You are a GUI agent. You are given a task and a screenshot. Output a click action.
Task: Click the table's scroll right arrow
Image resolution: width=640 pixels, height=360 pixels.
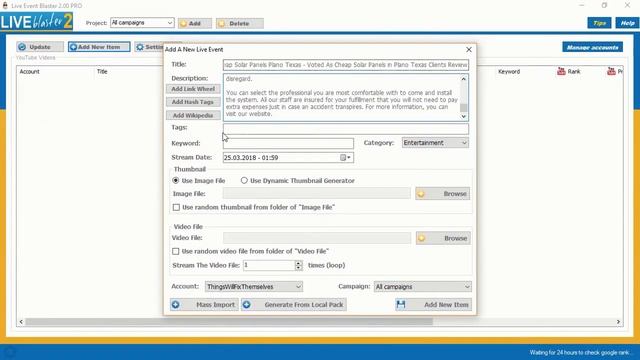point(618,322)
